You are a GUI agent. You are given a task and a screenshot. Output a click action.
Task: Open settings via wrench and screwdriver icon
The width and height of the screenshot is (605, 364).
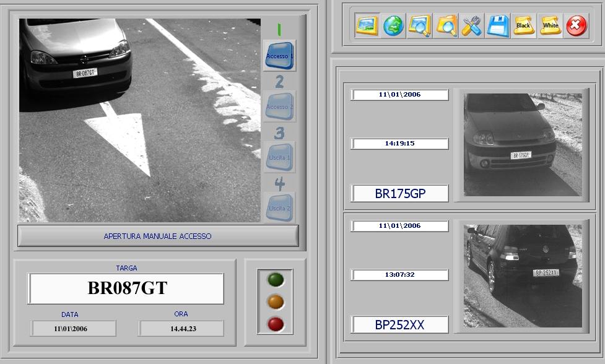coord(472,26)
